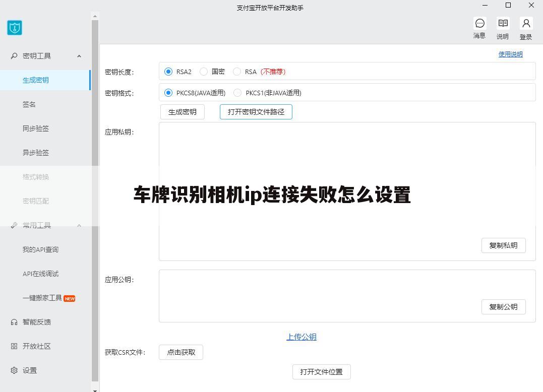Collapse the 常用工具 section chevron
Screen dimensions: 543x392
[x=79, y=226]
